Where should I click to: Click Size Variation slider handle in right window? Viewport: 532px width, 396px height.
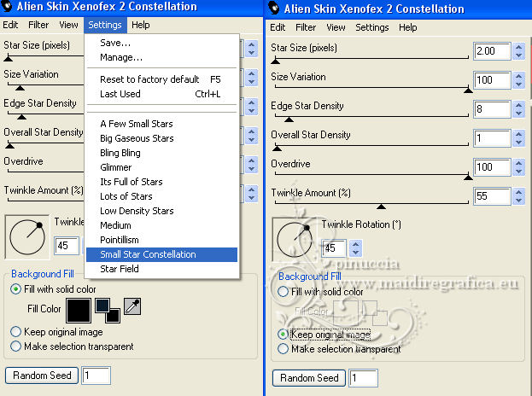468,90
